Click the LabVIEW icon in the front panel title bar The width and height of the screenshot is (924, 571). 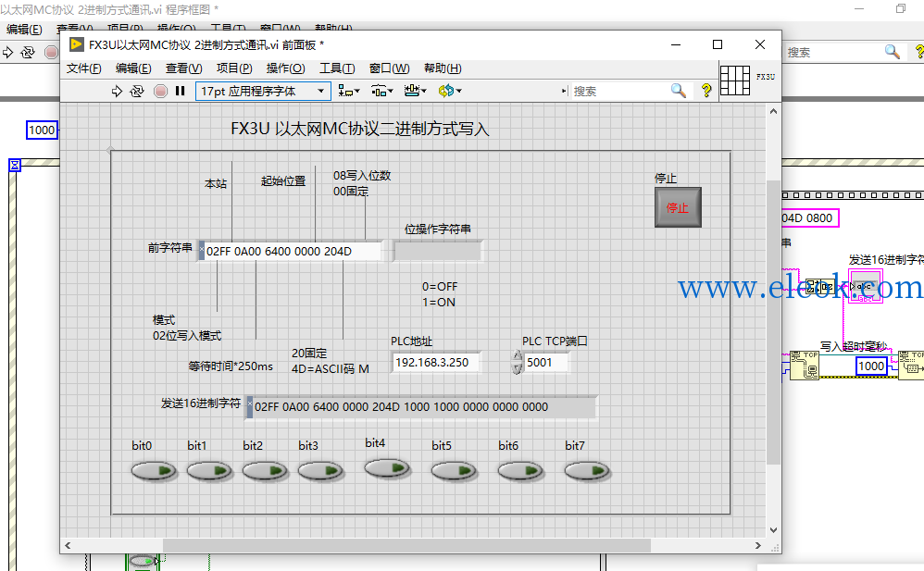point(76,44)
